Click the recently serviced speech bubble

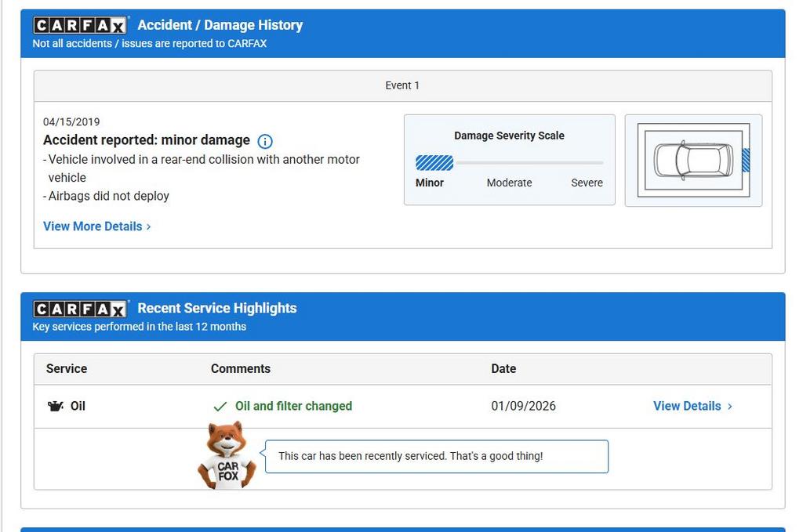(436, 456)
